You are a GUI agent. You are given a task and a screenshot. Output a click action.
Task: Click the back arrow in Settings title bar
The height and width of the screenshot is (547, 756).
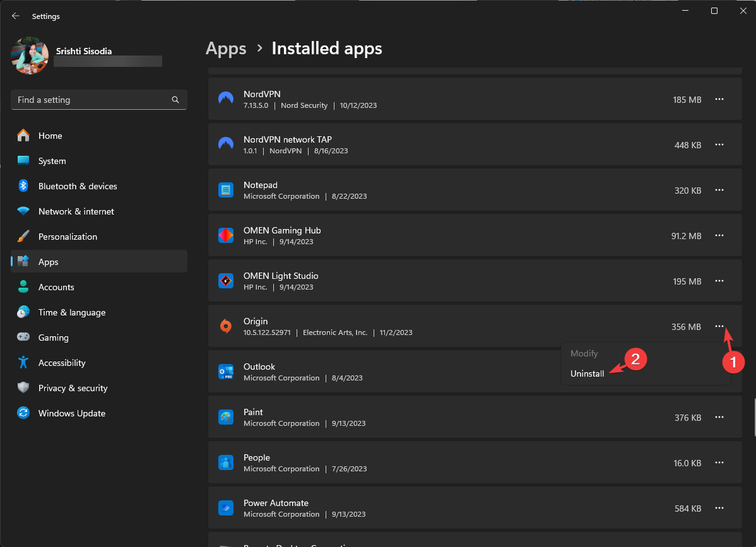coord(15,16)
